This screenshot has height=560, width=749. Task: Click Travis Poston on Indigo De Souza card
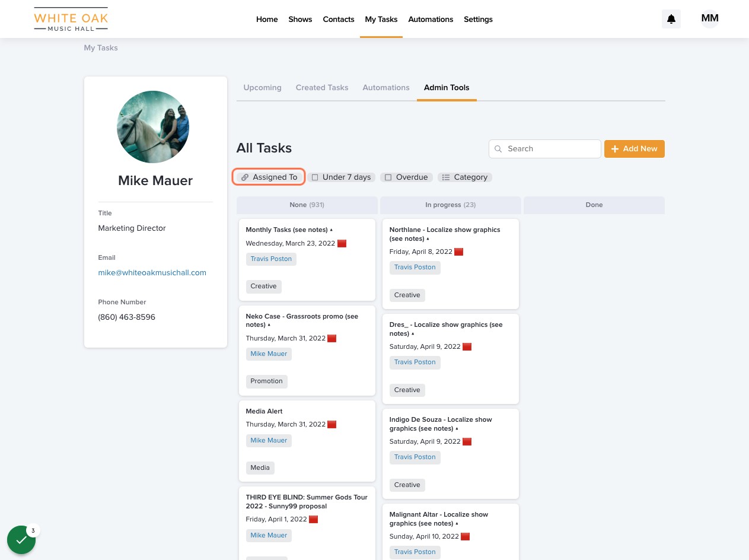pyautogui.click(x=415, y=457)
